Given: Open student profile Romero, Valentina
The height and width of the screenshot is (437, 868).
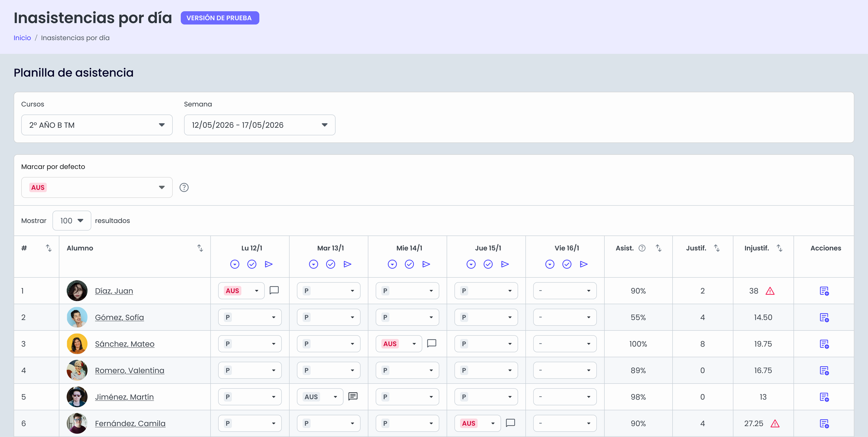Looking at the screenshot, I should [x=129, y=370].
